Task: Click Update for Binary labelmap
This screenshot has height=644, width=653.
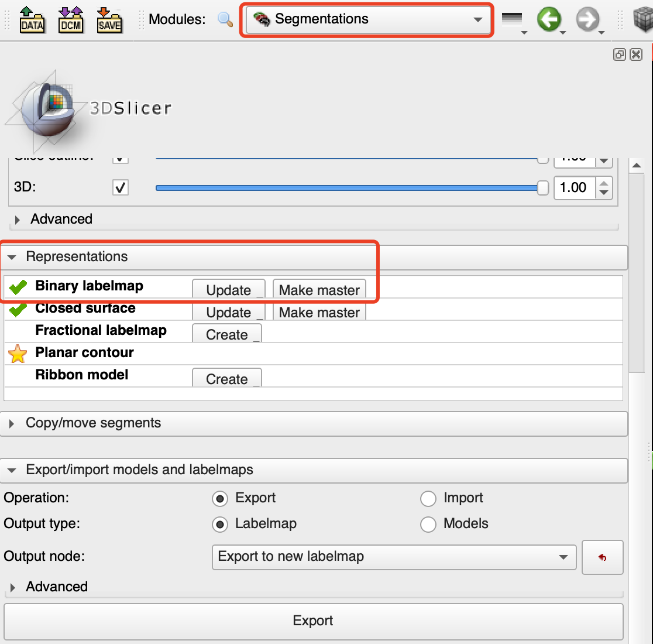Action: point(229,289)
